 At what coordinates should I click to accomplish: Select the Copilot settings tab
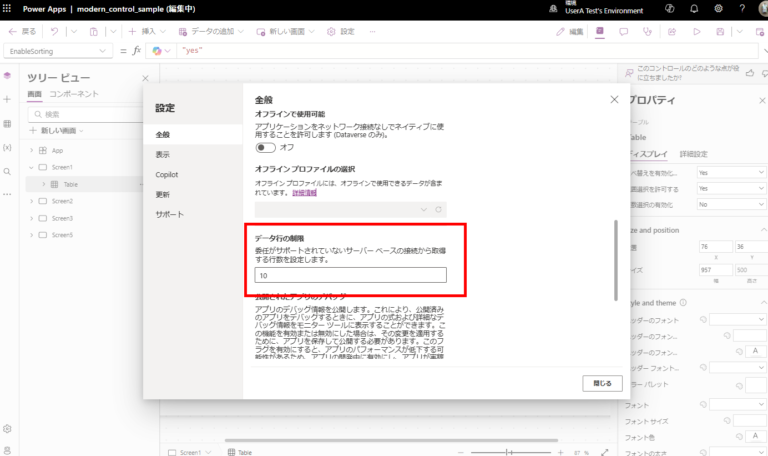167,175
